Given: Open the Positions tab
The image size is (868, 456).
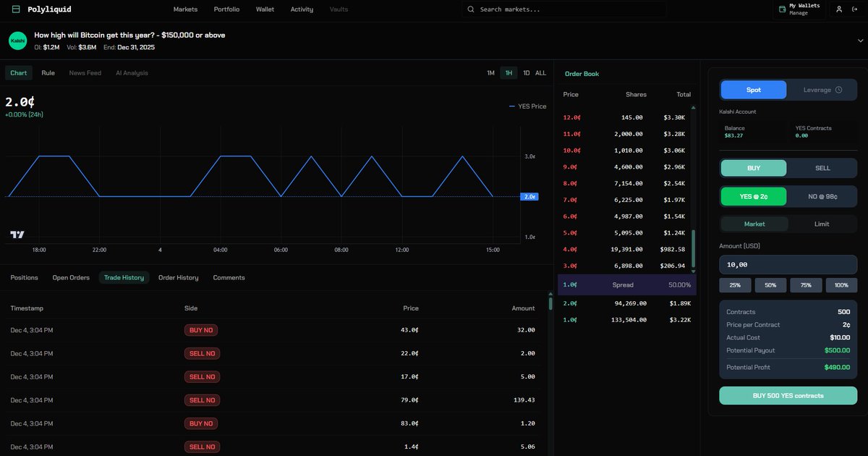Looking at the screenshot, I should (x=25, y=278).
